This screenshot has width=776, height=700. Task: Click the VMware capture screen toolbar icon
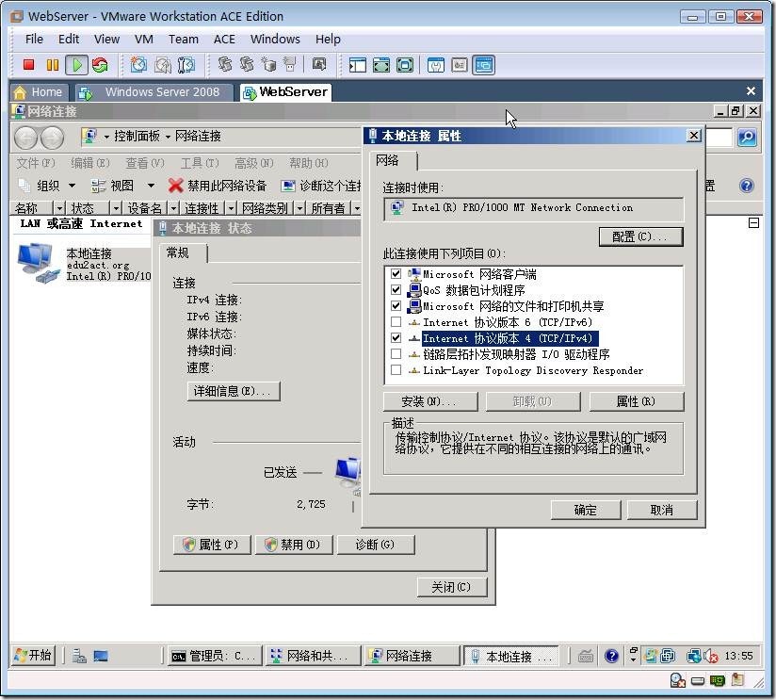319,65
